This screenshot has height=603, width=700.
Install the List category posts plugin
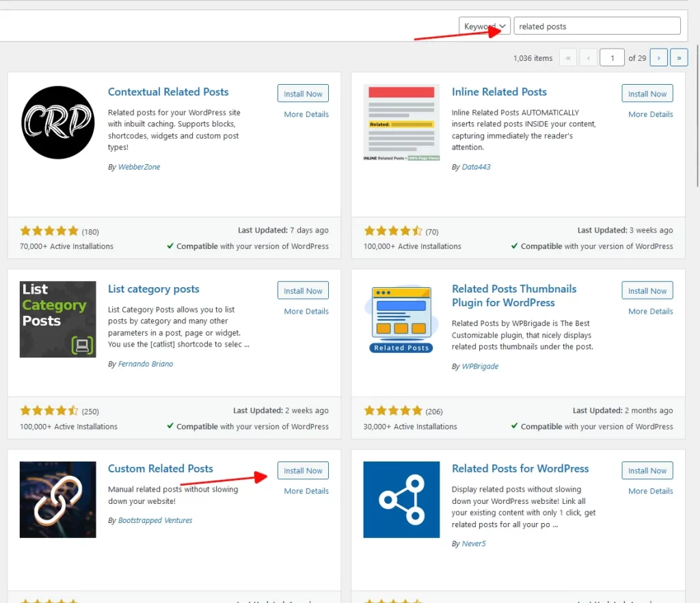[x=303, y=291]
